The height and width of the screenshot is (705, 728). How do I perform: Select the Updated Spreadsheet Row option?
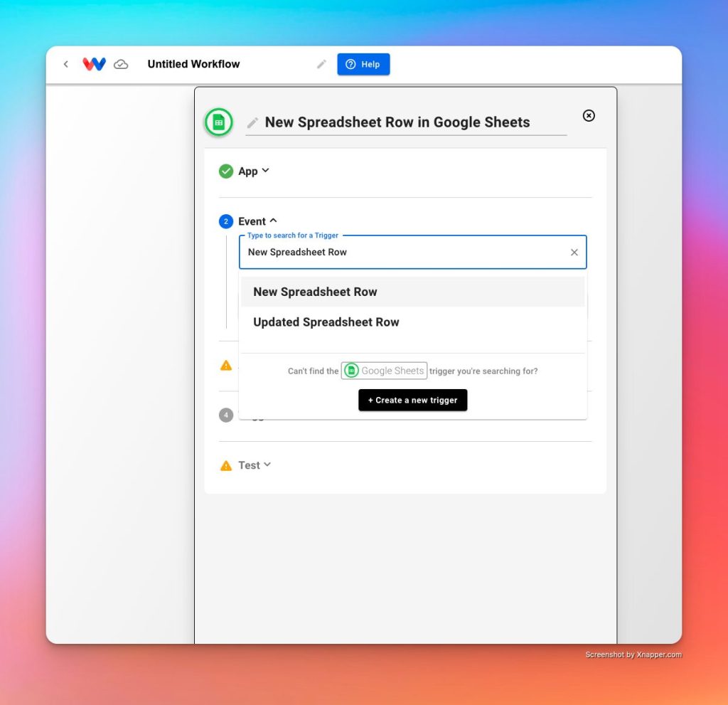pyautogui.click(x=412, y=322)
